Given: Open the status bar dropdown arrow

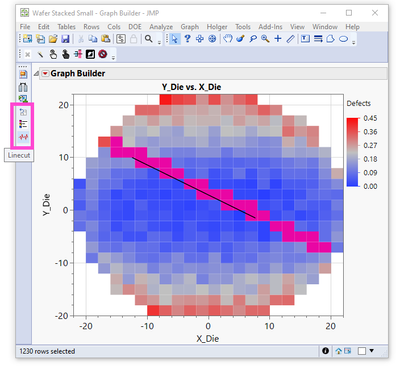Looking at the screenshot, I should [372, 351].
